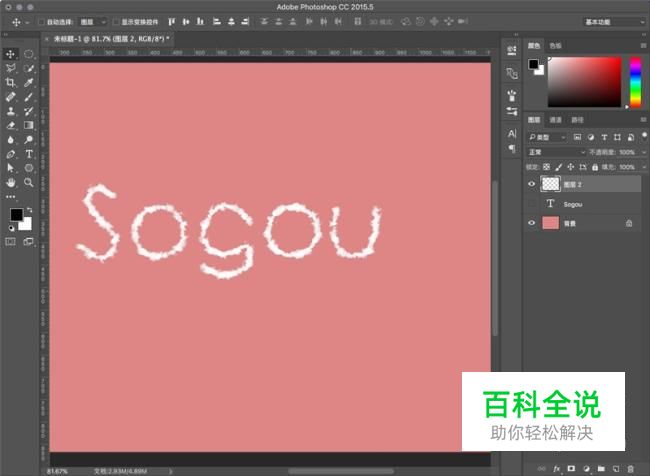Open the Paragraph panel from dock
Image resolution: width=650 pixels, height=476 pixels.
(512, 148)
